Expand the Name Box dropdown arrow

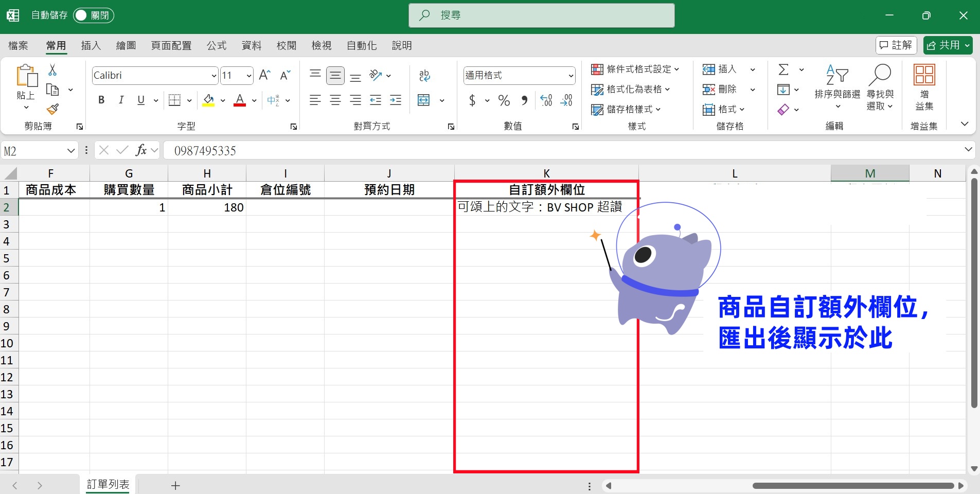(71, 150)
